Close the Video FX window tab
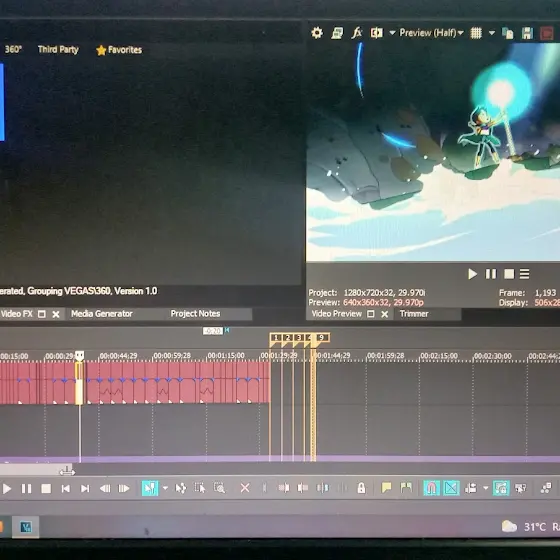 [x=56, y=315]
